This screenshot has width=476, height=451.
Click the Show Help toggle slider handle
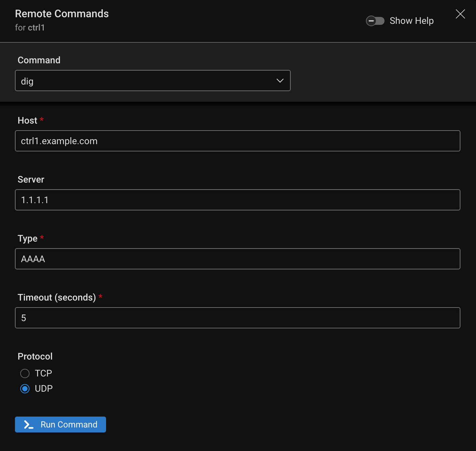point(371,21)
